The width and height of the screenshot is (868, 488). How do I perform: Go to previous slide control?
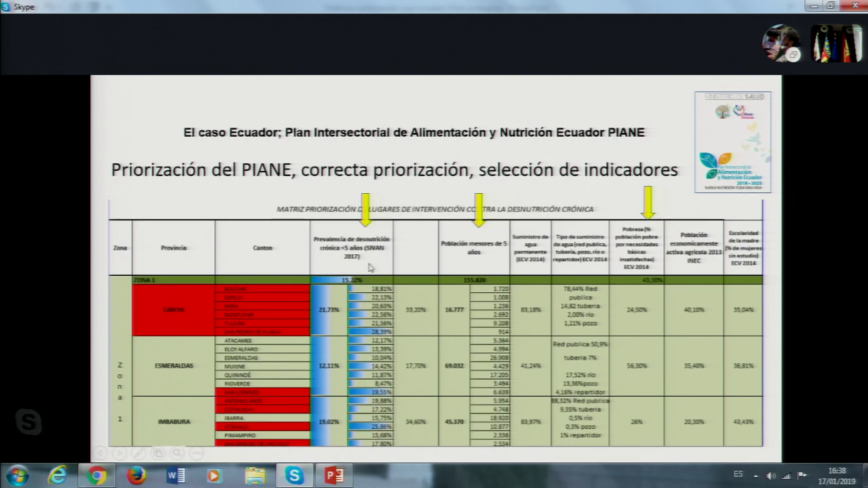click(x=100, y=453)
